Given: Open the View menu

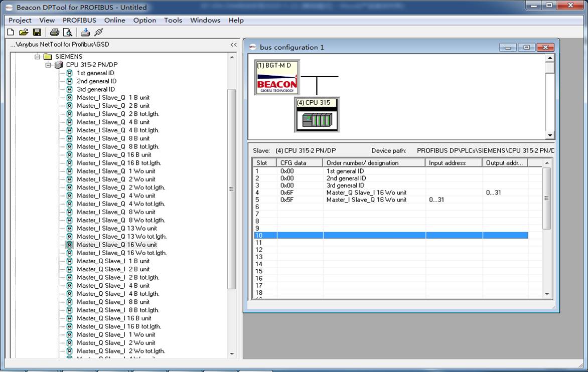Looking at the screenshot, I should [x=47, y=20].
